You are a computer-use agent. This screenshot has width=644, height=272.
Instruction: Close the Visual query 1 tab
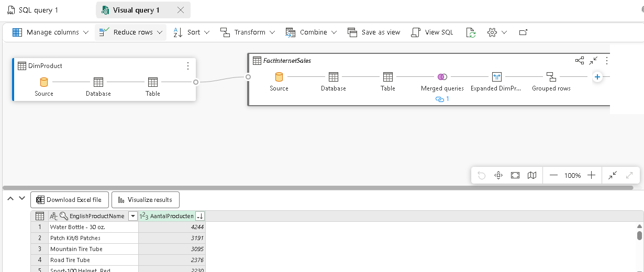tap(181, 10)
